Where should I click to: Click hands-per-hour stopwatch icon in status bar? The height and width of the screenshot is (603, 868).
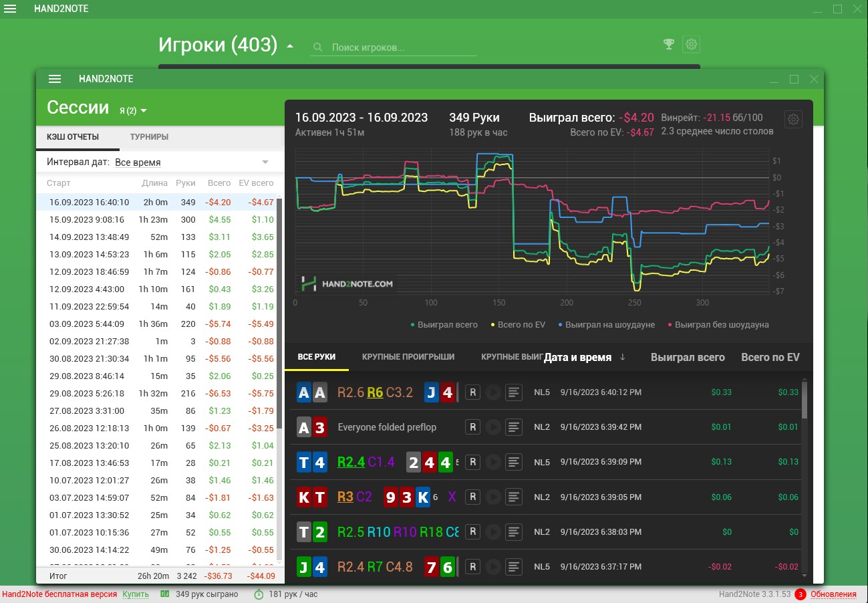tap(259, 594)
